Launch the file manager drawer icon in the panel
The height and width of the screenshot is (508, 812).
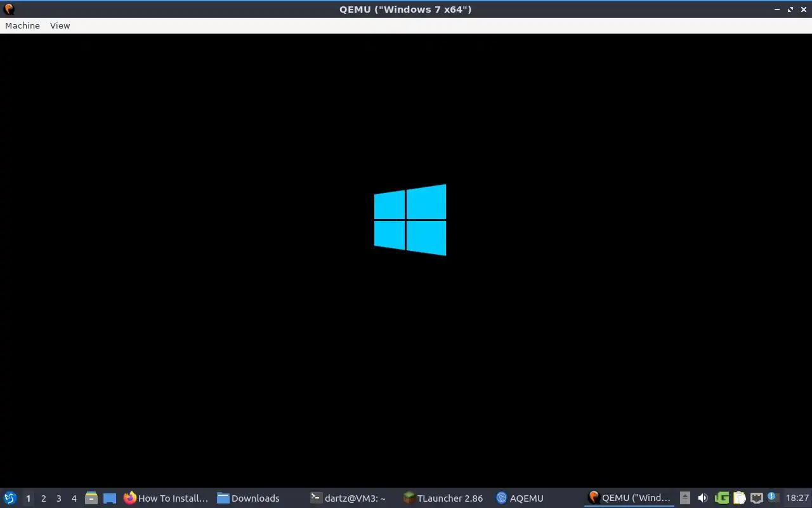click(91, 498)
